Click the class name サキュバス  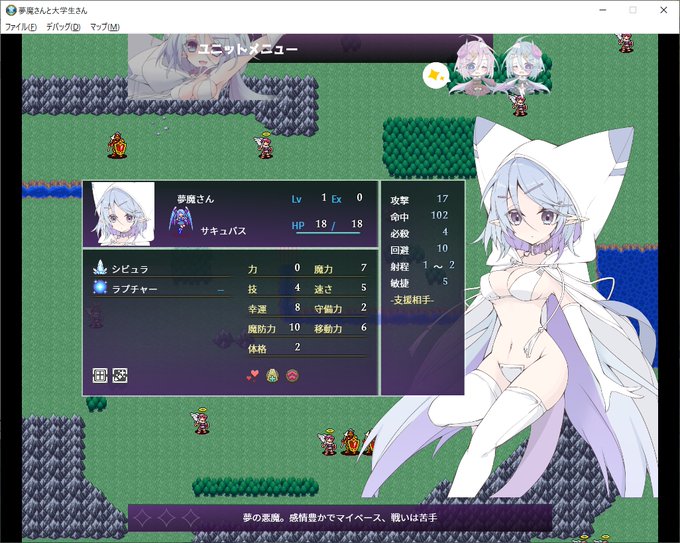pyautogui.click(x=223, y=231)
